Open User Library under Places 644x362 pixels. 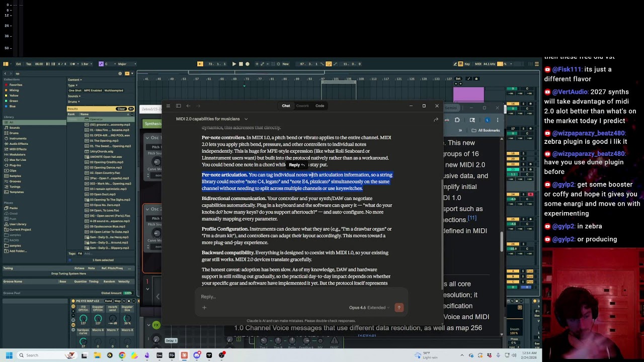(x=18, y=224)
